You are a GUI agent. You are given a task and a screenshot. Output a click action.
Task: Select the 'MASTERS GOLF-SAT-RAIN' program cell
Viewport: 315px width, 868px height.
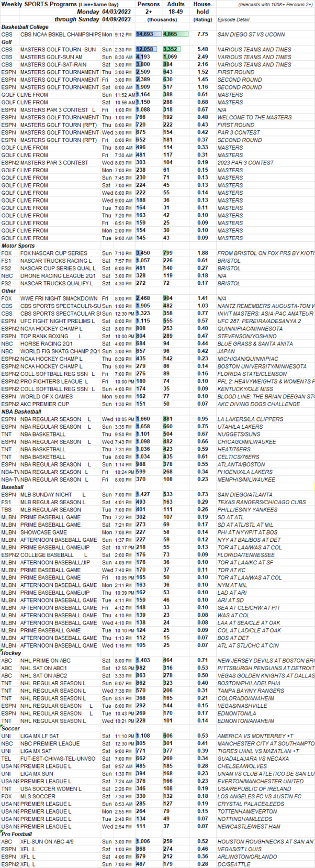[x=53, y=64]
